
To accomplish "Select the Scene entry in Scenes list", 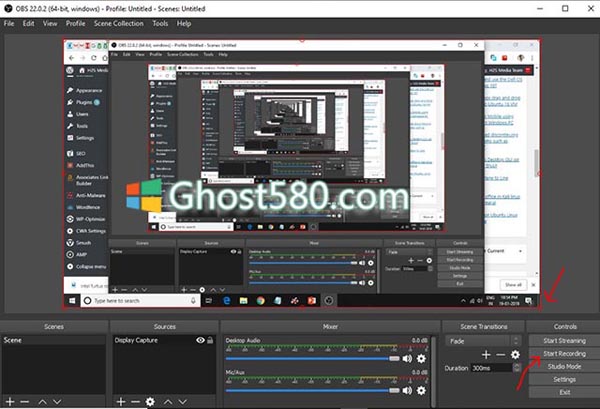I will 54,340.
